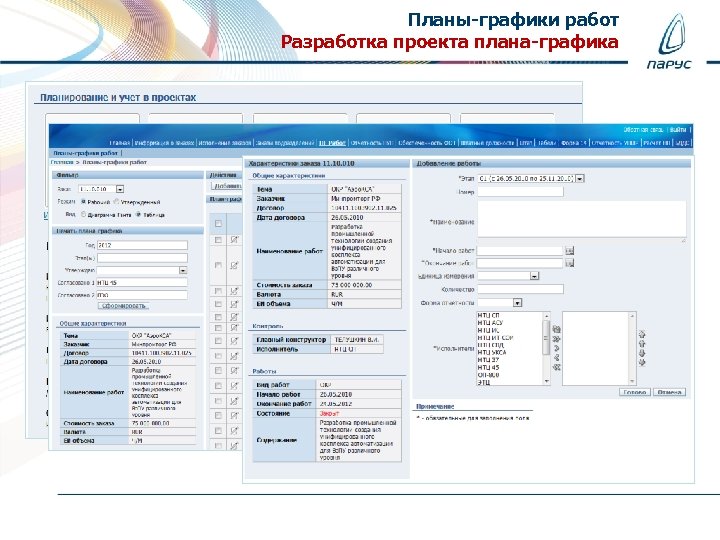Open the Заказ dropdown in filter

[x=120, y=189]
